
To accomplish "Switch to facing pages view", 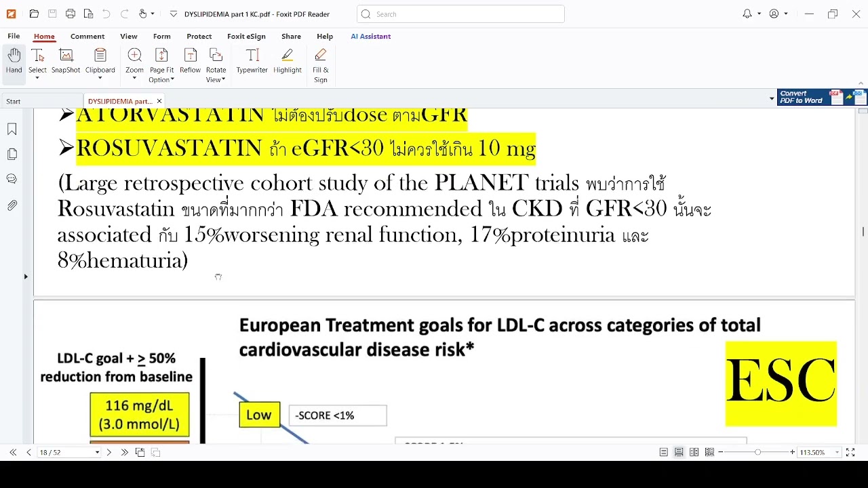I will [x=694, y=452].
